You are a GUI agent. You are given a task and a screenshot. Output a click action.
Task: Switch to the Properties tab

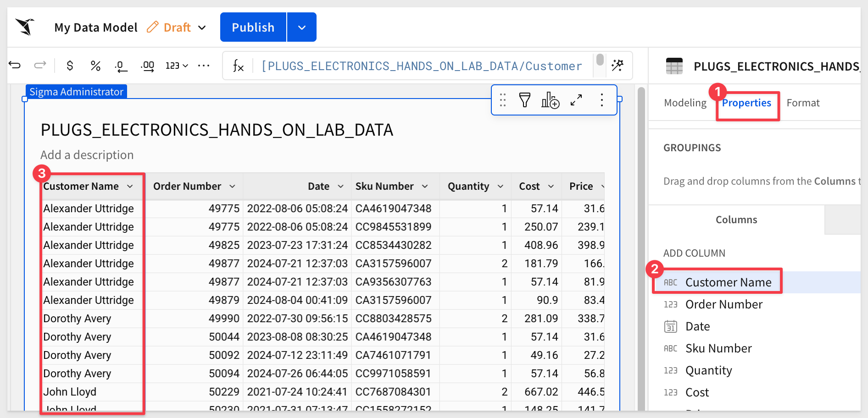[x=746, y=103]
